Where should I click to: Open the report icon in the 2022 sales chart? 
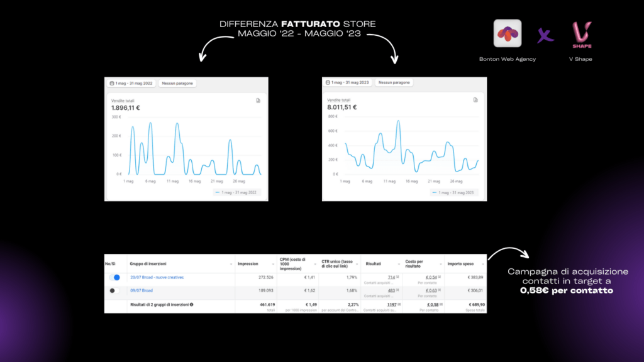pyautogui.click(x=258, y=101)
